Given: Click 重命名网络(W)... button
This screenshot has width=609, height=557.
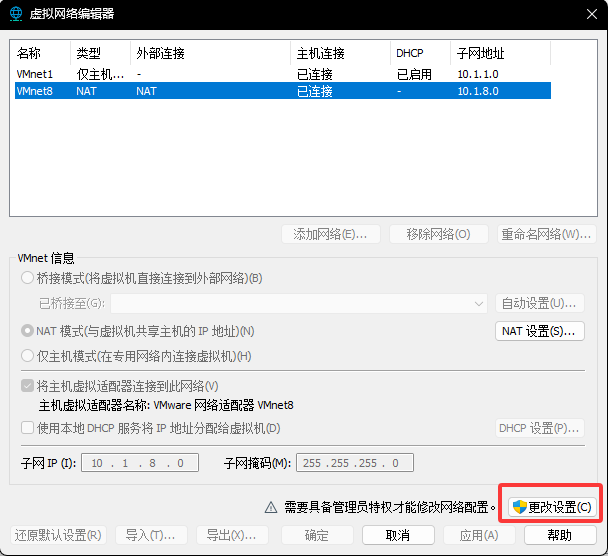Looking at the screenshot, I should [546, 234].
